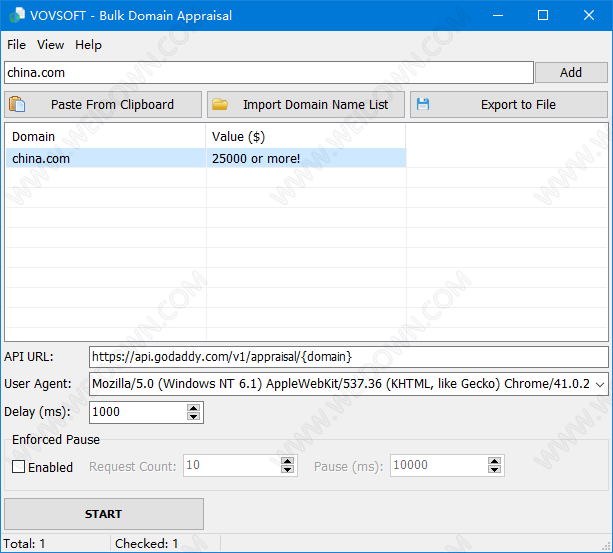Viewport: 613px width, 553px height.
Task: Click the domain name input field
Action: click(268, 72)
